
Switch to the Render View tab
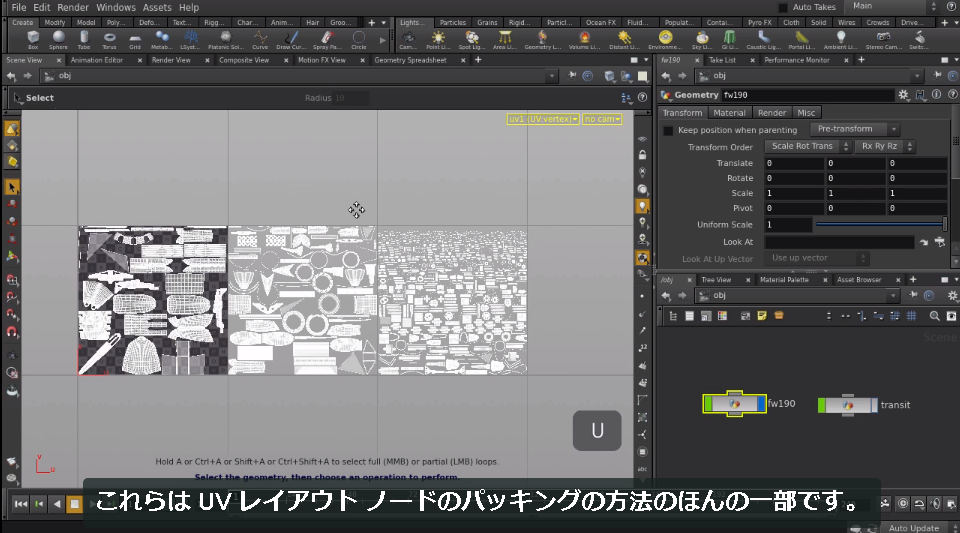click(x=171, y=60)
